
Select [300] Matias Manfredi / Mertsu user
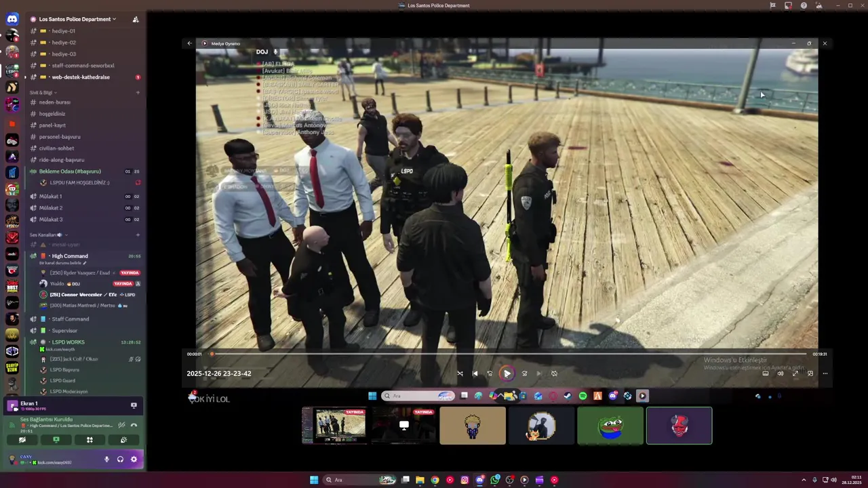click(90, 306)
